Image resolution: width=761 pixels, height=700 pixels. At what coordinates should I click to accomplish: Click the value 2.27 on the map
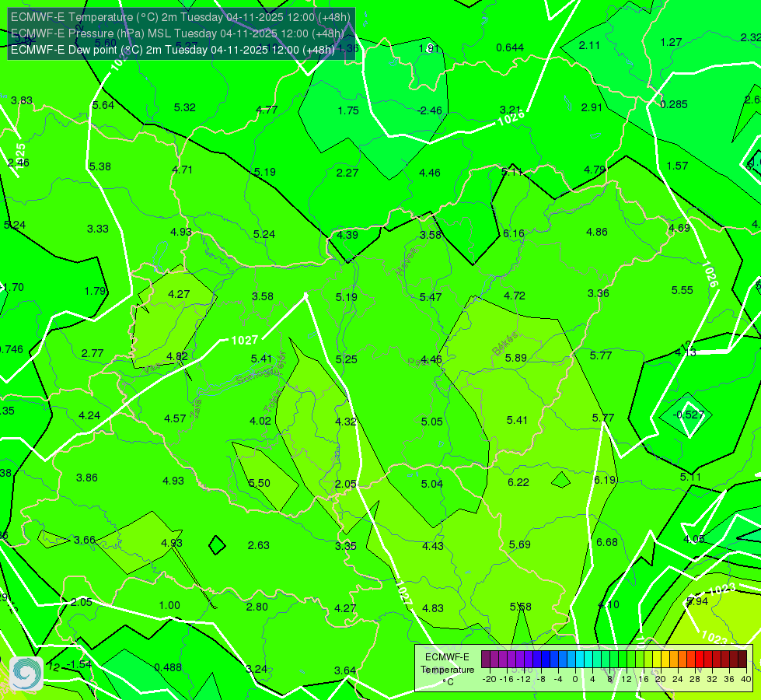coord(347,173)
